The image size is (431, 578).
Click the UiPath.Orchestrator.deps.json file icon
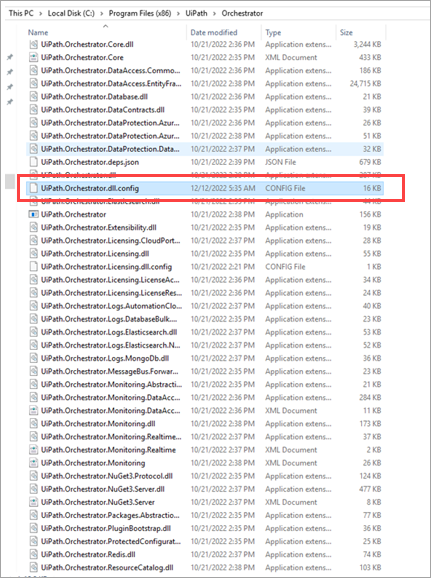tap(34, 162)
